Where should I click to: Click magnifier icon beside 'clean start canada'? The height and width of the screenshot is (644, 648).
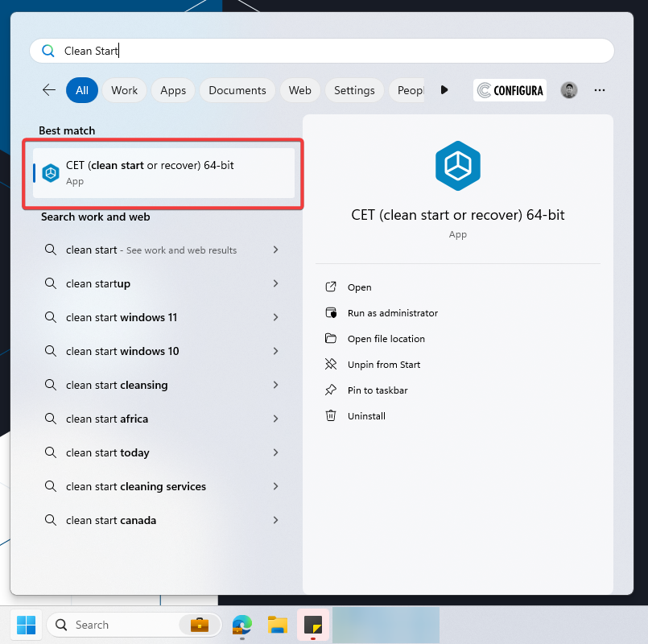51,520
